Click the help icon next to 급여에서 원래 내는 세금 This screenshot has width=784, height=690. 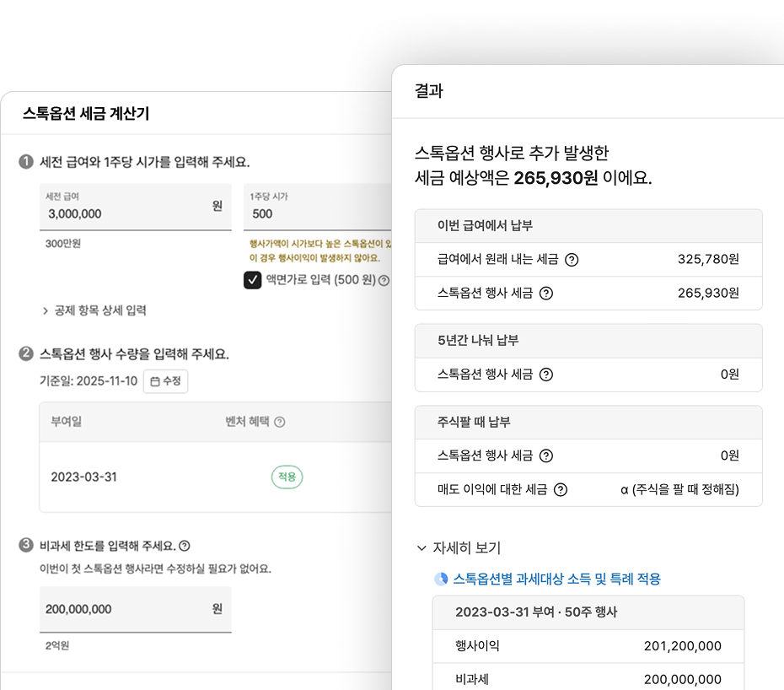tap(573, 260)
